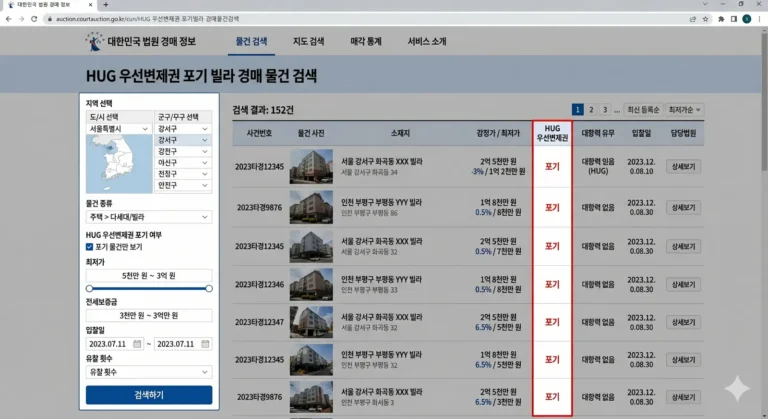Open a new browser tab with plus icon
The width and height of the screenshot is (768, 419).
tap(105, 5)
